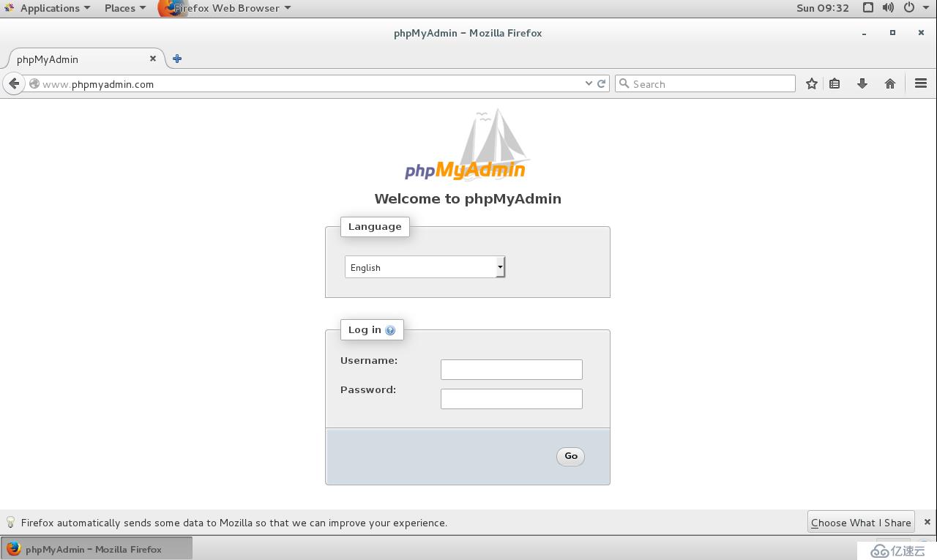937x560 pixels.
Task: Click the Password input field
Action: pyautogui.click(x=512, y=399)
